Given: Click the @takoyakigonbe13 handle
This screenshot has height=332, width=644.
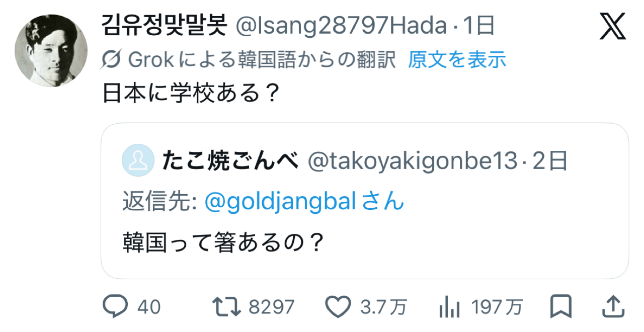Looking at the screenshot, I should point(412,161).
